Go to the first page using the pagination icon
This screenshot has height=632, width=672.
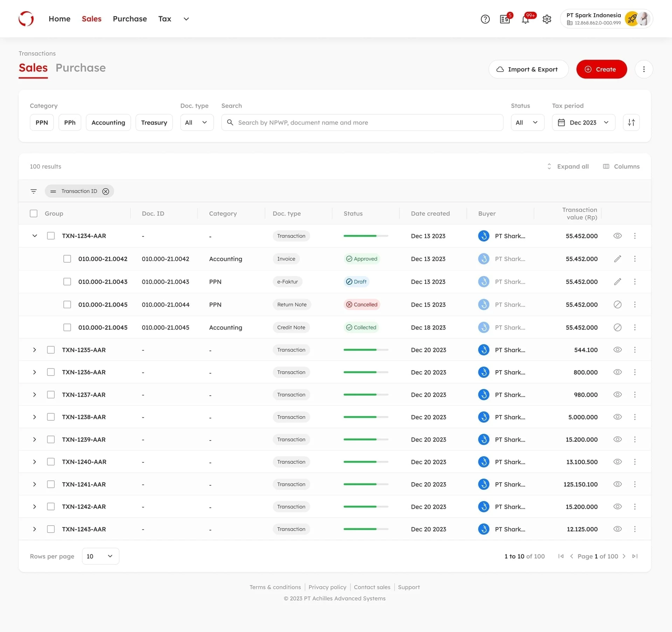click(x=561, y=556)
